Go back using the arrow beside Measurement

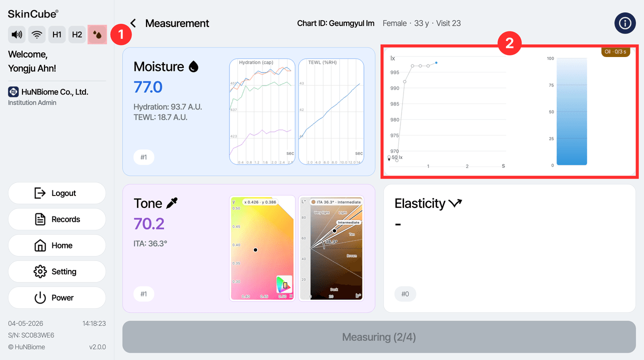click(x=133, y=23)
